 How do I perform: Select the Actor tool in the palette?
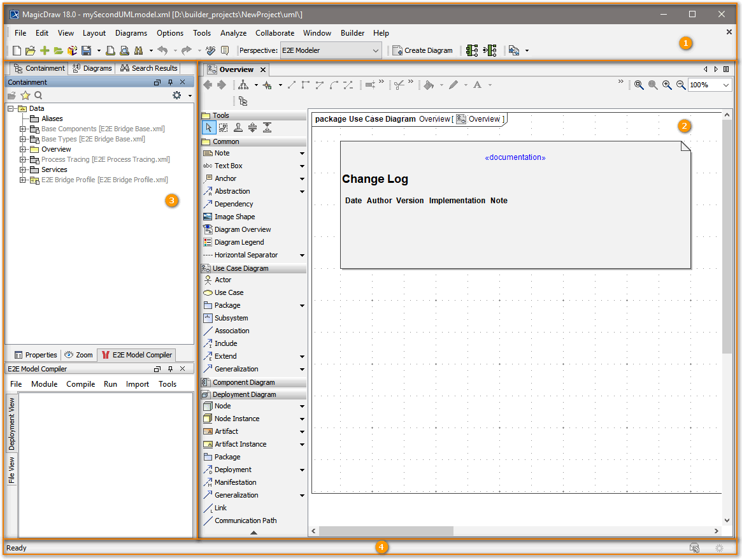pyautogui.click(x=222, y=280)
